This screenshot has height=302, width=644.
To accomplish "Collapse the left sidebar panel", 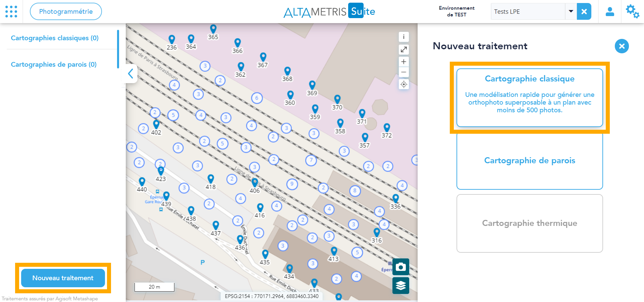I will coord(131,73).
